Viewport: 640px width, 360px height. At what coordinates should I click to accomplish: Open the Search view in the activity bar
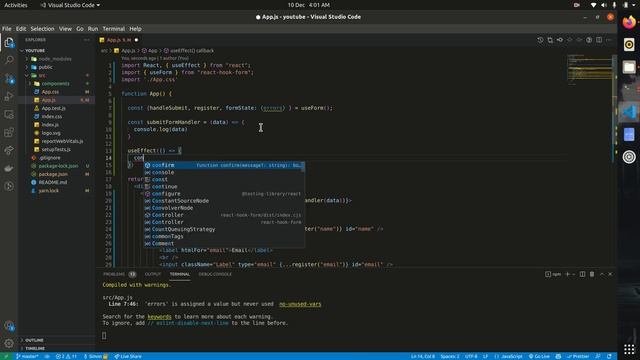(9, 60)
